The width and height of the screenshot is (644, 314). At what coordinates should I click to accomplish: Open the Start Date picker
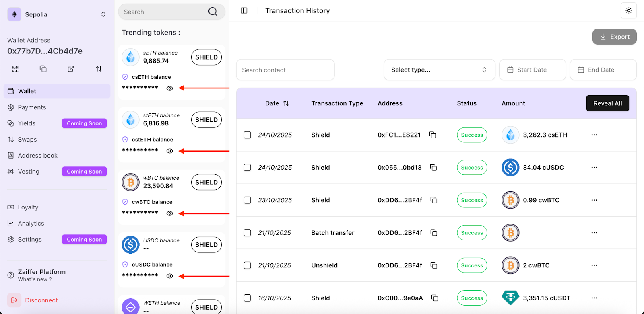click(x=533, y=70)
